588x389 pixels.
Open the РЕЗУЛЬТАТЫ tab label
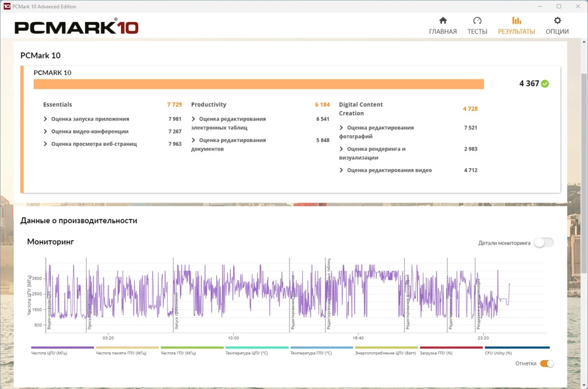click(516, 31)
